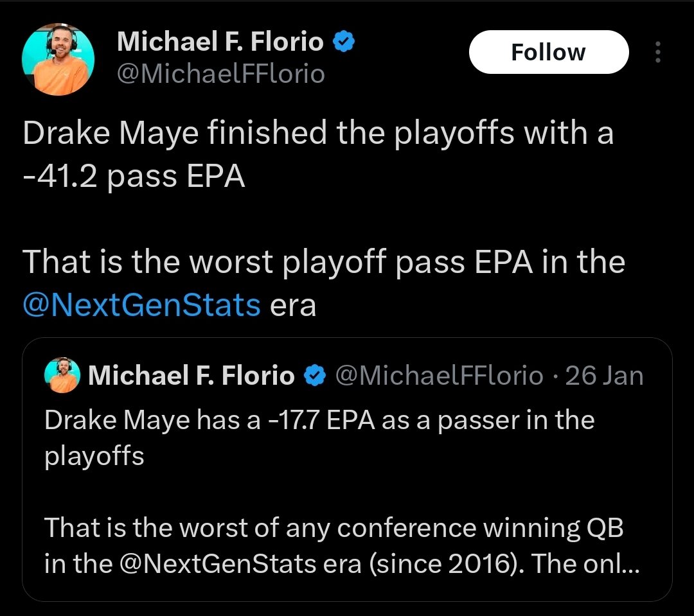Click the author name in the quoted tweet header
The width and height of the screenshot is (694, 616).
(x=191, y=376)
